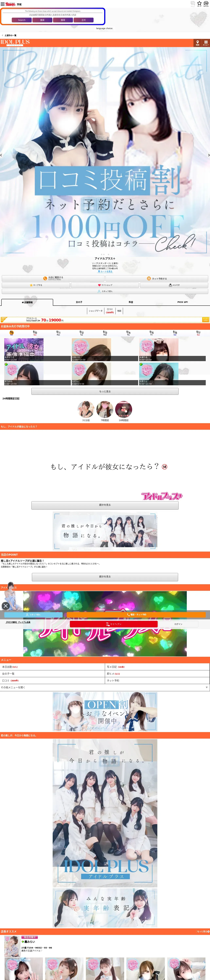The image size is (210, 980).
Task: Show next banner slide arrow
Action: (209, 155)
